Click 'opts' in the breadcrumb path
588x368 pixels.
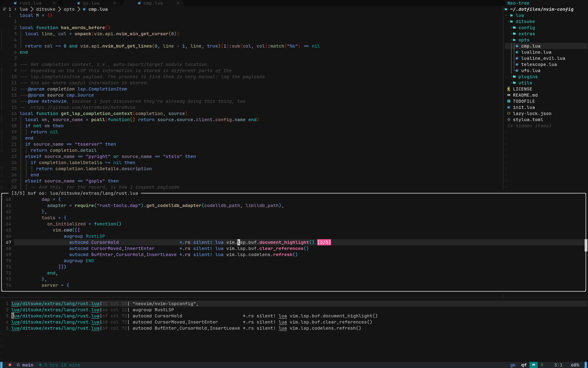(x=69, y=9)
